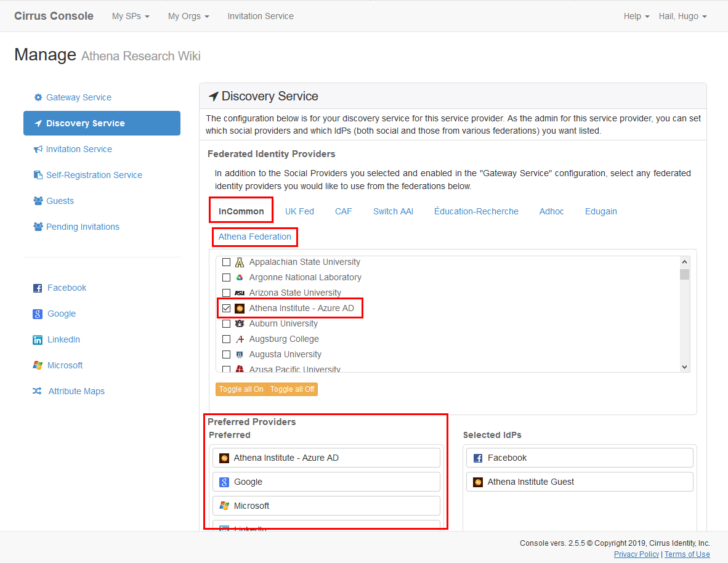Screen dimensions: 728x563
Task: Click the Augsburg College logo icon
Action: click(240, 339)
